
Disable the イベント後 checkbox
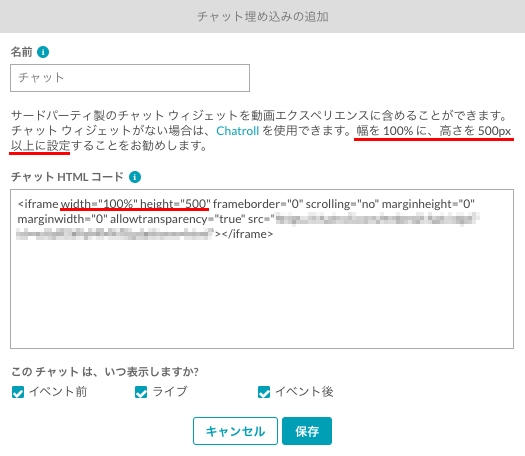tap(264, 392)
